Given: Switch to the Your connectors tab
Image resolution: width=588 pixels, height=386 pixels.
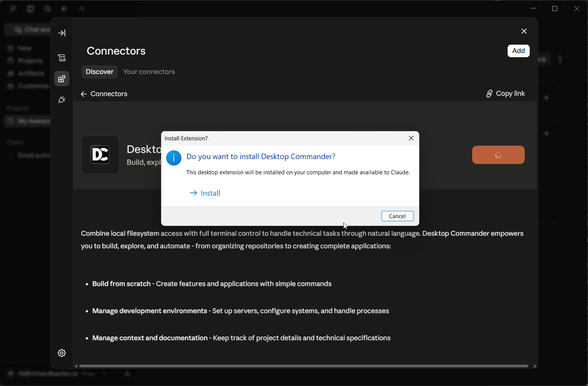Looking at the screenshot, I should (x=149, y=72).
